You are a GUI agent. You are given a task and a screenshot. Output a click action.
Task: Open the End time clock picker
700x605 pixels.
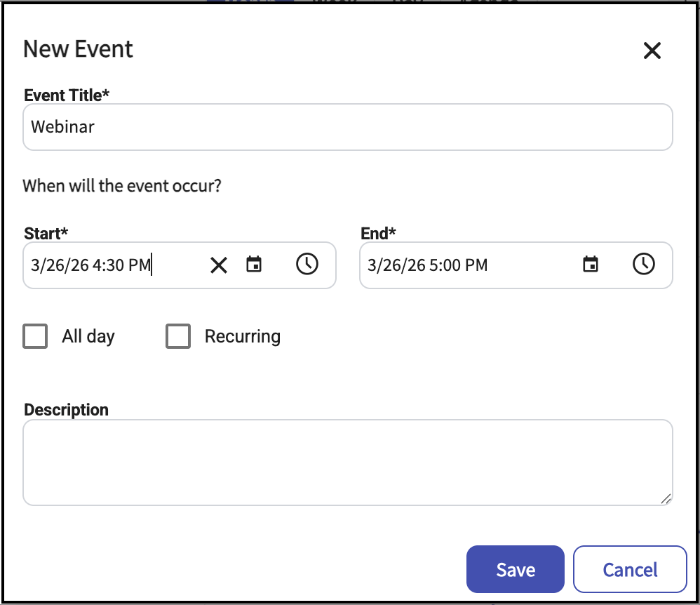point(644,265)
